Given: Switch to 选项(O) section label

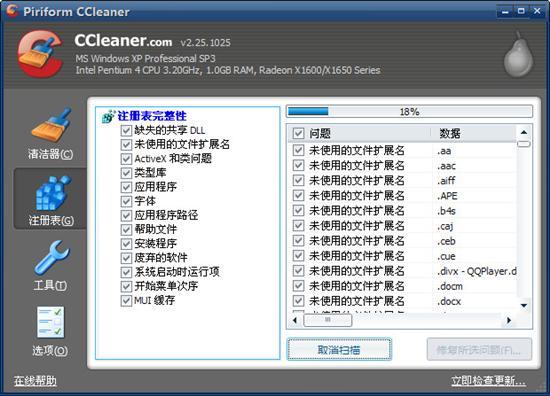Looking at the screenshot, I should 50,350.
